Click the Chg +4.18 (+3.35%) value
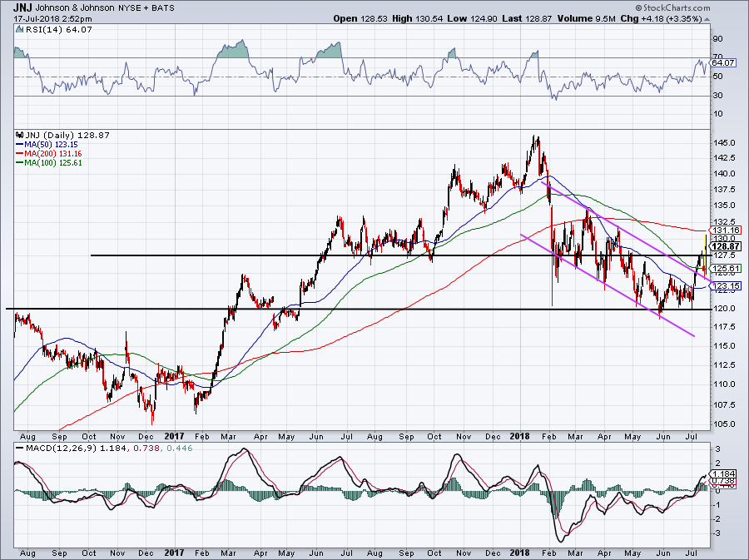Viewport: 749px width, 560px height. click(x=661, y=19)
